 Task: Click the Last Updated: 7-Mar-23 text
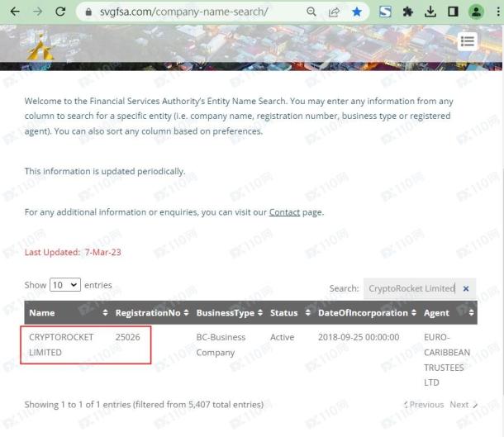pyautogui.click(x=73, y=252)
